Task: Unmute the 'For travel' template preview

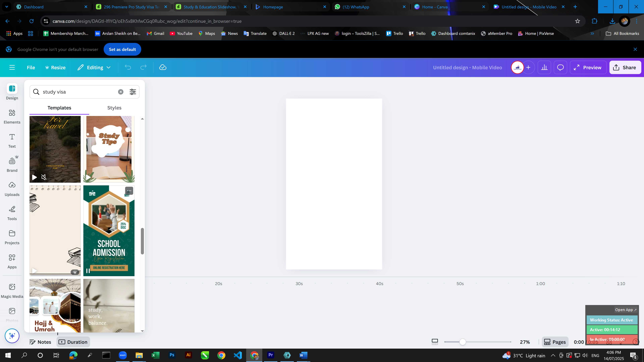Action: coord(44,177)
